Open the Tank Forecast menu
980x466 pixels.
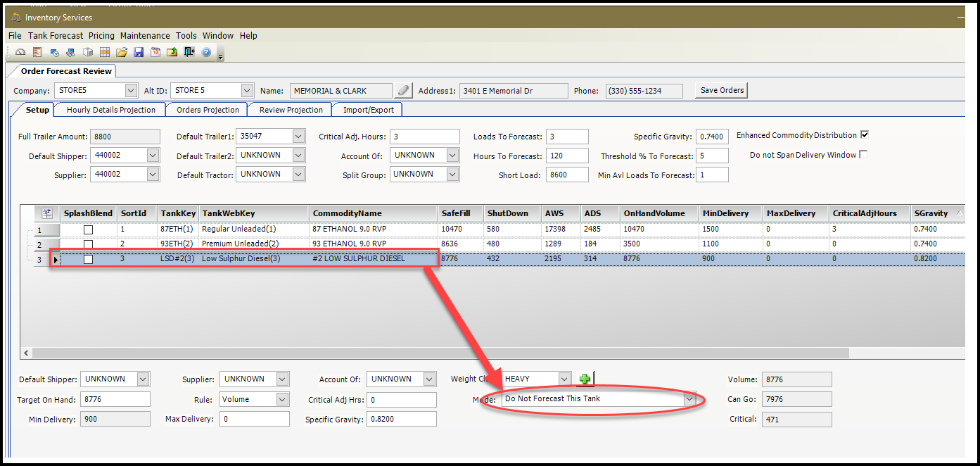coord(56,35)
